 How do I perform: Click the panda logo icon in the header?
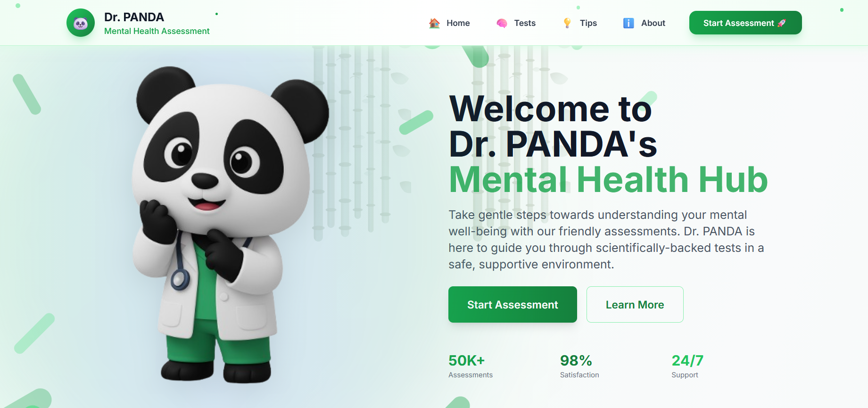(81, 23)
